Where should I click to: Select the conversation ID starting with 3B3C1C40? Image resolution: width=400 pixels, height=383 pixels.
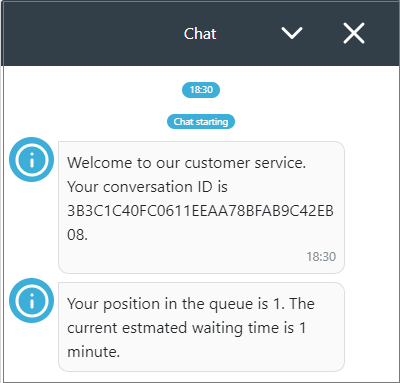200,211
